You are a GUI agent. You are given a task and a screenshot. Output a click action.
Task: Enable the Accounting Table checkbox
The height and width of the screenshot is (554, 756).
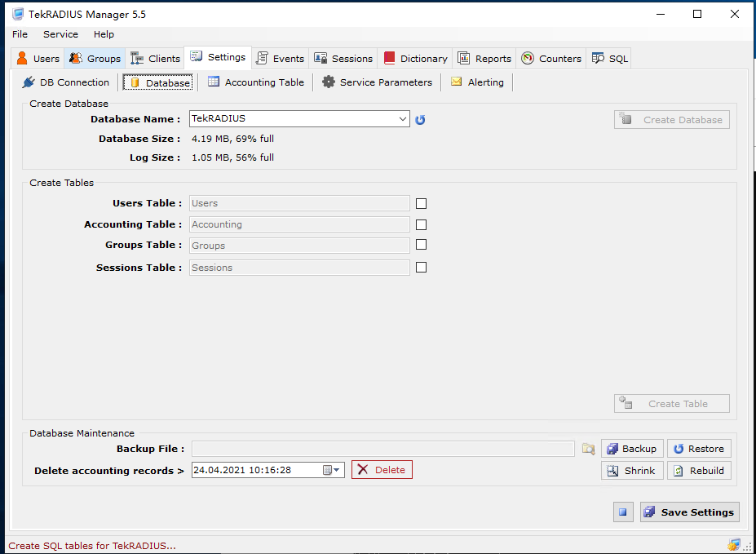pos(422,224)
